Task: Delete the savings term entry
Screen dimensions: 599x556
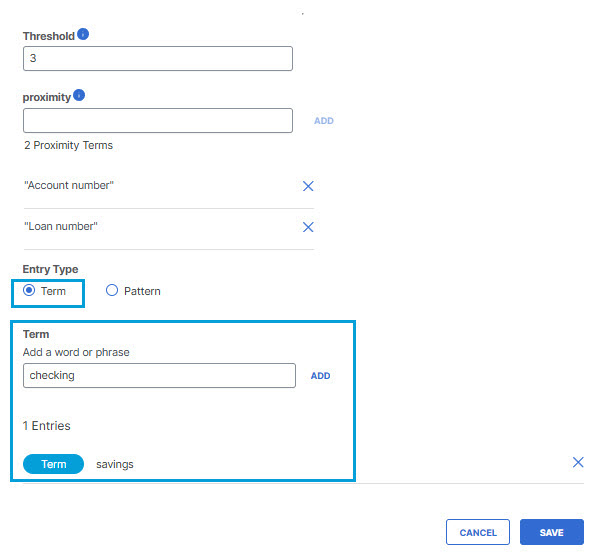Action: coord(578,462)
